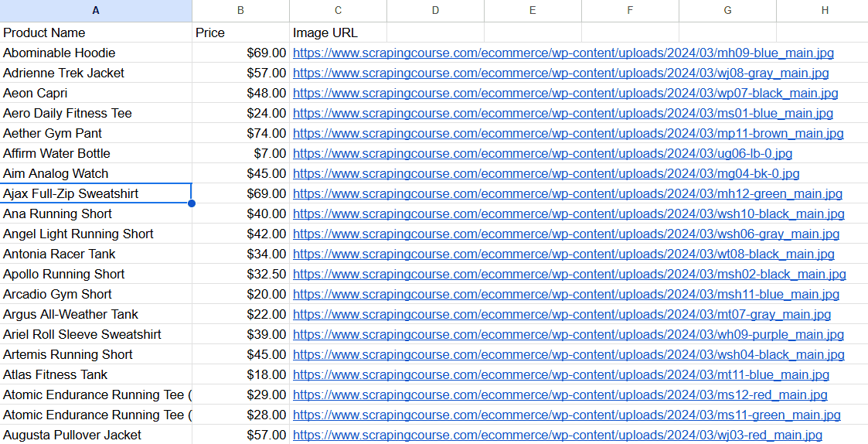Select the Apollo Running Short cell
868x444 pixels.
(x=96, y=274)
